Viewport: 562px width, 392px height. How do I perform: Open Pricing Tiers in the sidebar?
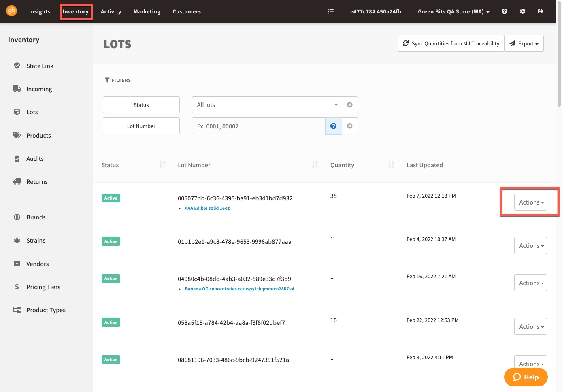click(43, 287)
